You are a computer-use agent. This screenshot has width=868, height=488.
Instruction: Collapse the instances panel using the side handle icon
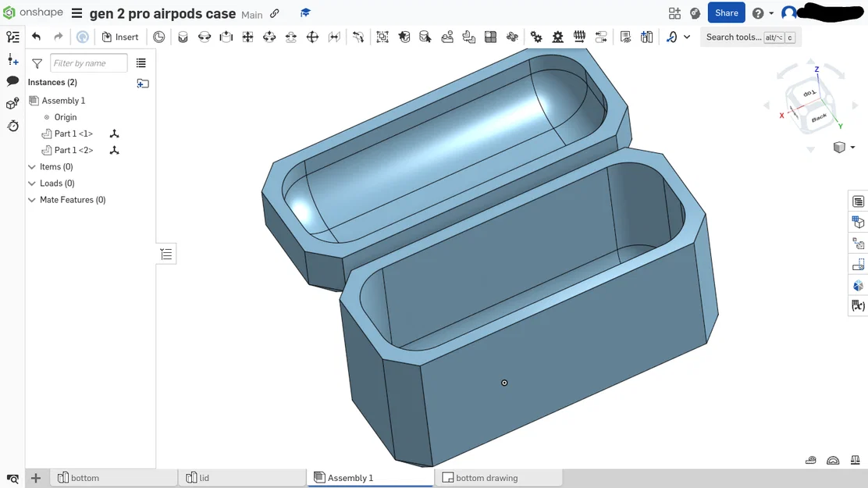(x=166, y=255)
